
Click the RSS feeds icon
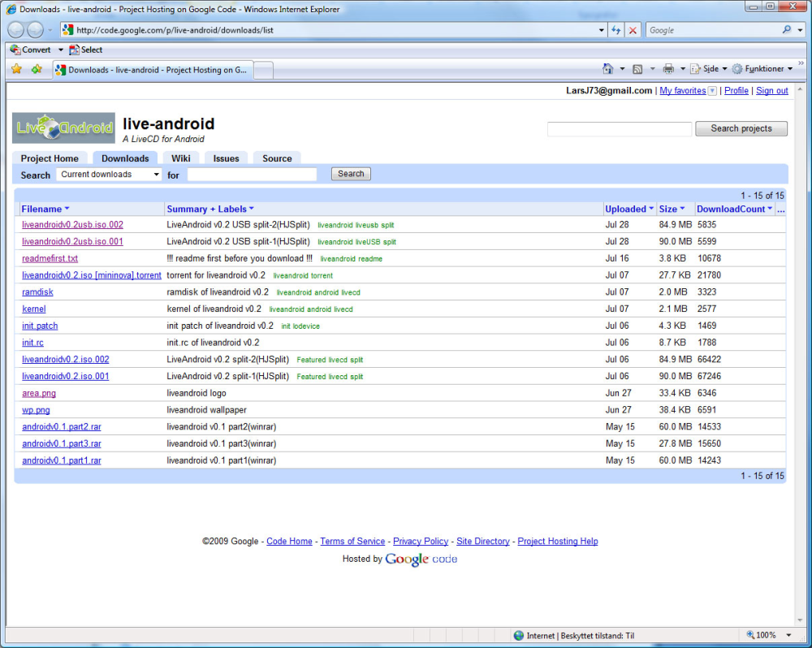(x=638, y=69)
